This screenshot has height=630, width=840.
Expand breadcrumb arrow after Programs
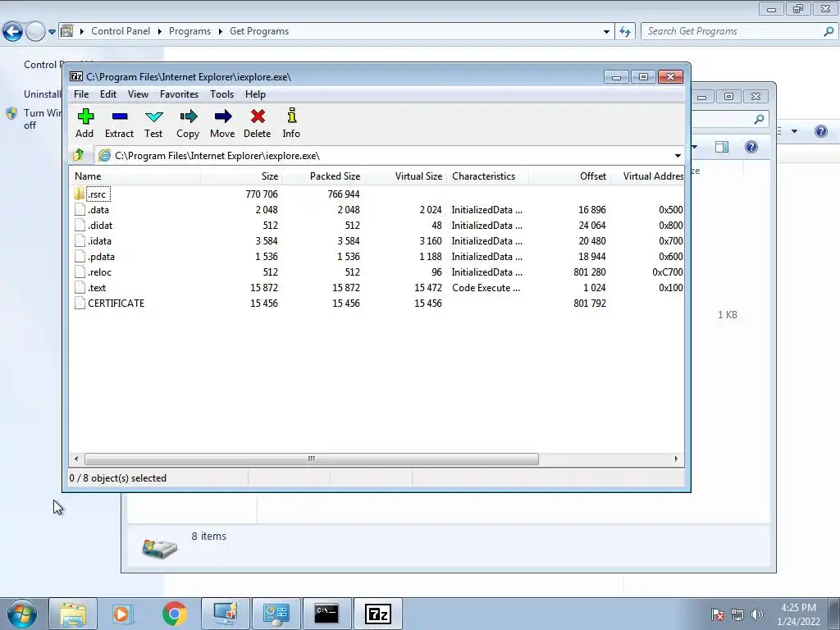point(220,32)
